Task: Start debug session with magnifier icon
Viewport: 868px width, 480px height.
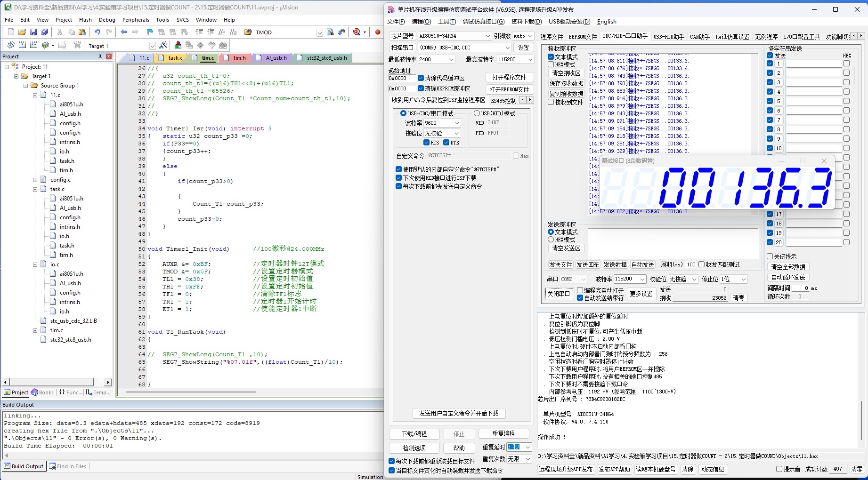Action: pyautogui.click(x=357, y=32)
